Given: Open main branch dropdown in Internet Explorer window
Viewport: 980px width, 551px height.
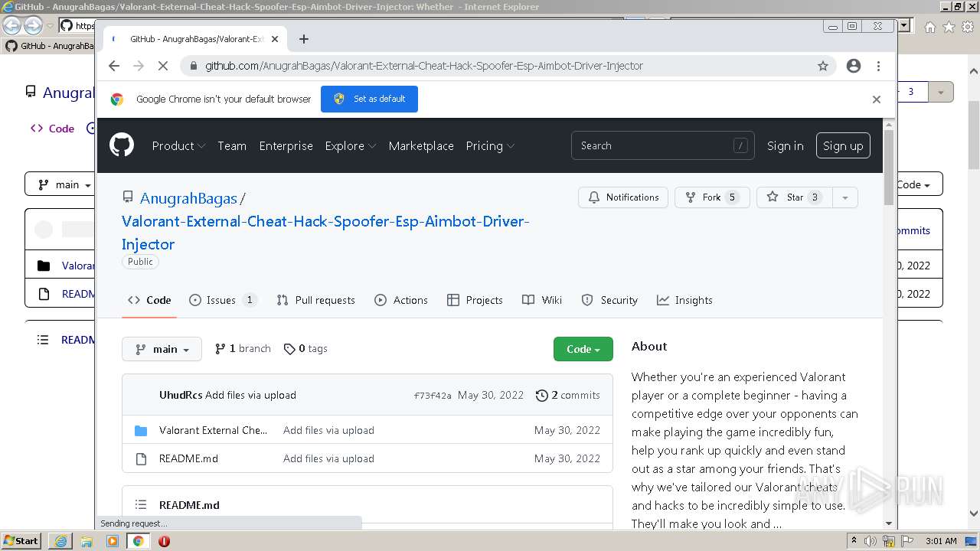Looking at the screenshot, I should tap(60, 184).
